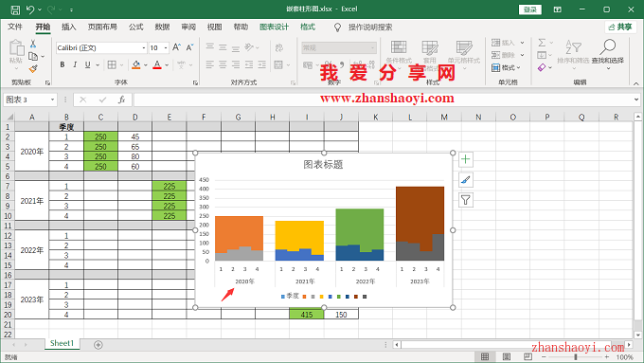Switch to the 数据 tab

tap(162, 27)
